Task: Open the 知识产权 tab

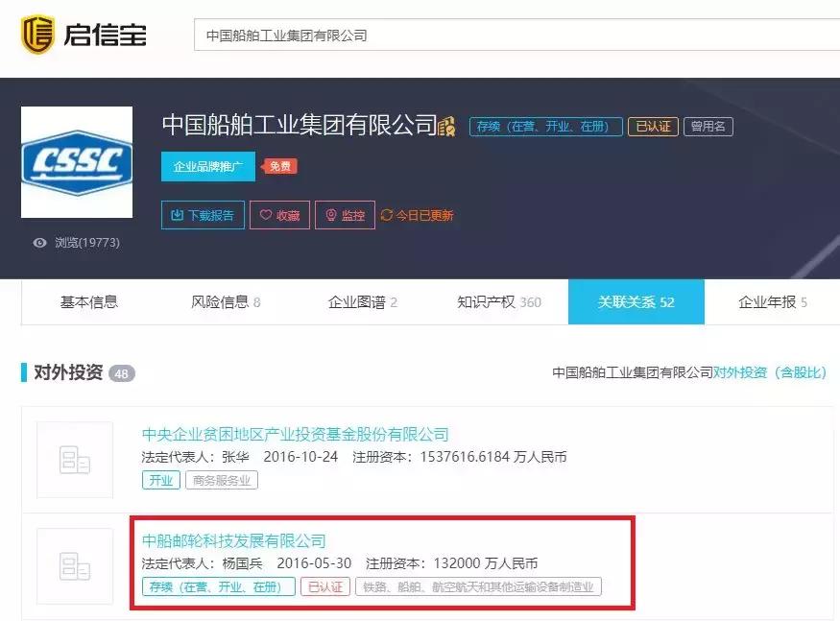Action: (490, 301)
